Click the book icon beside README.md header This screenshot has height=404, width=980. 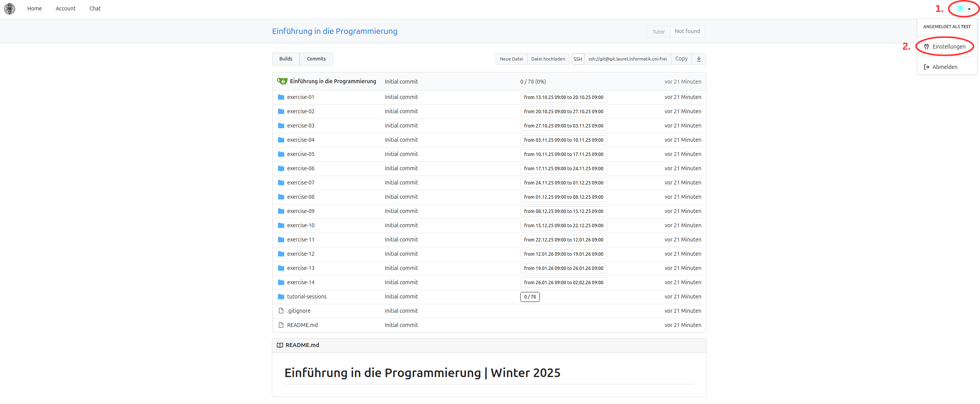pyautogui.click(x=280, y=345)
